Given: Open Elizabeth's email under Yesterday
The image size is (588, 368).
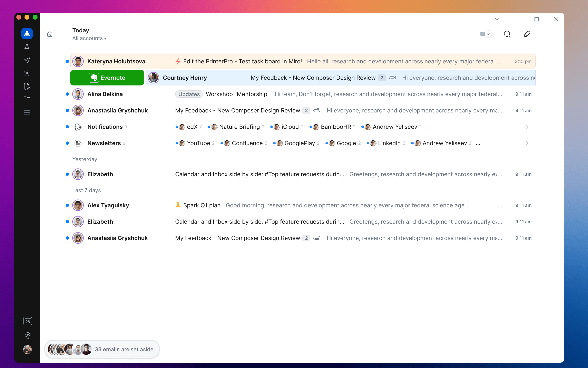Looking at the screenshot, I should [303, 174].
